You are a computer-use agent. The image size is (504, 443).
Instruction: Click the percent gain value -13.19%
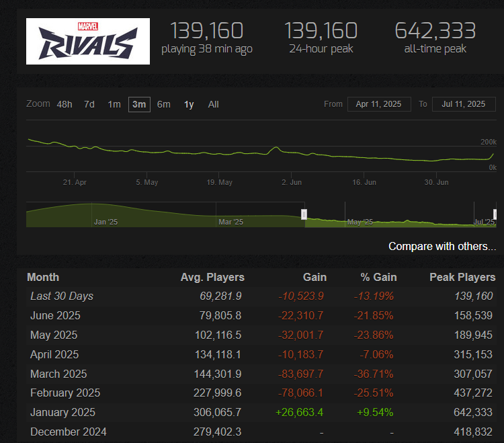point(374,296)
